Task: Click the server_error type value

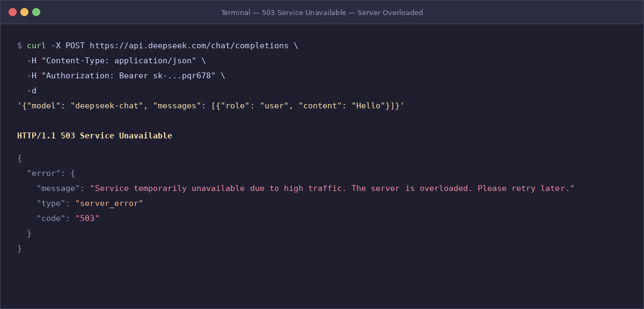Action: pos(109,203)
